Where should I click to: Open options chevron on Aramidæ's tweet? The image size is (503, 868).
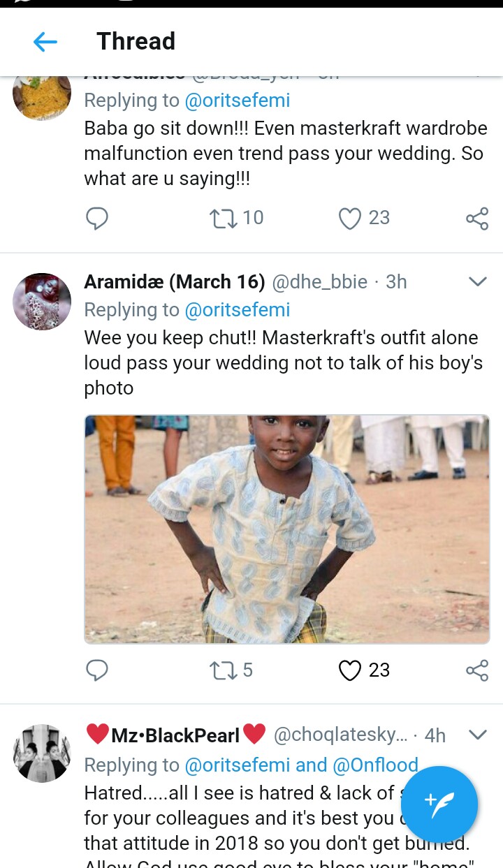coord(477,281)
